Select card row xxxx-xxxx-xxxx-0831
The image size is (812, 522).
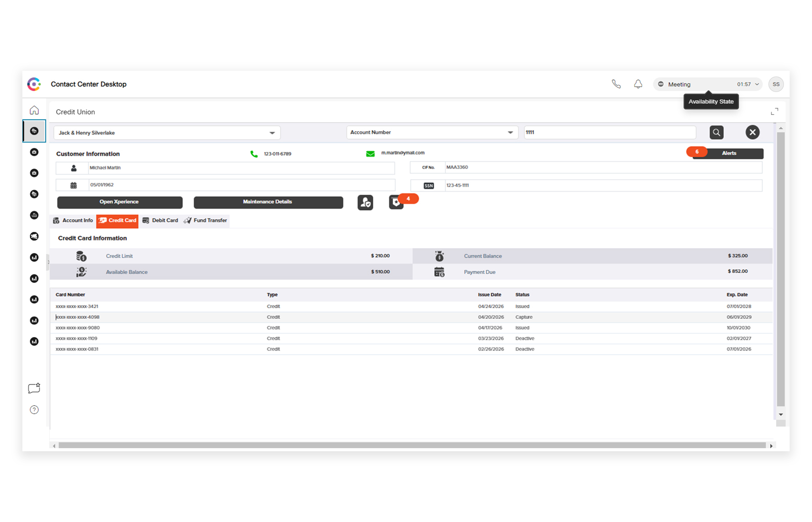411,349
